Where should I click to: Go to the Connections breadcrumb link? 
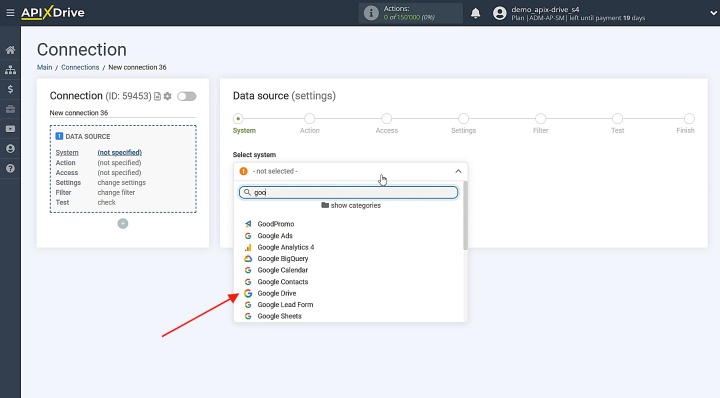[x=80, y=67]
